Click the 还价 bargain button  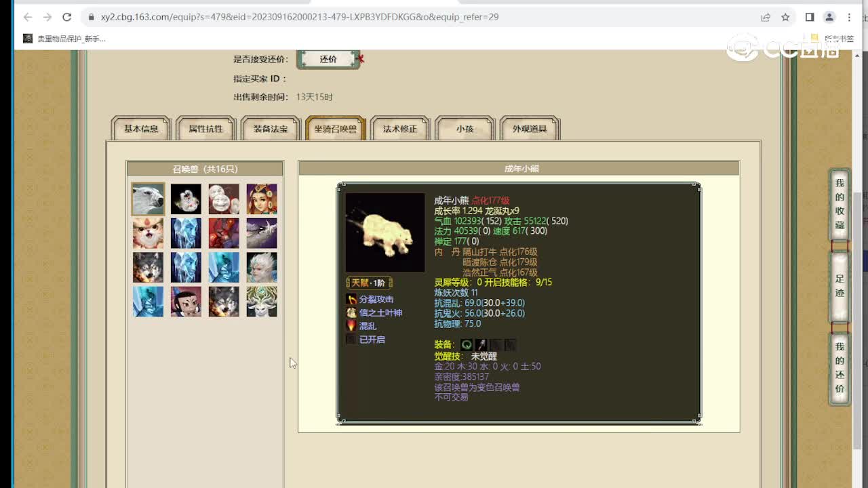coord(328,60)
